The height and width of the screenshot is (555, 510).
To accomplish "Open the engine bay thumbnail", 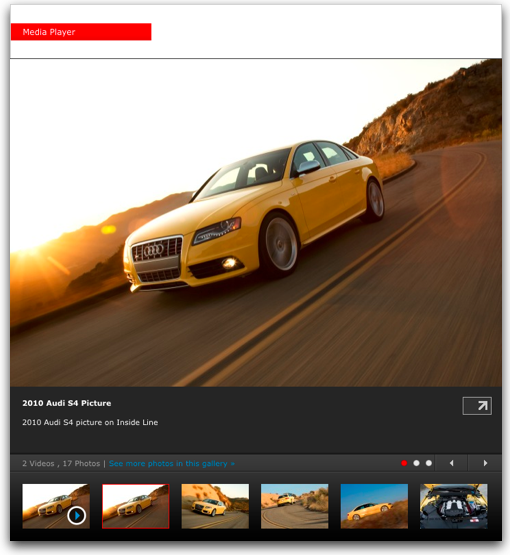I will [x=454, y=506].
